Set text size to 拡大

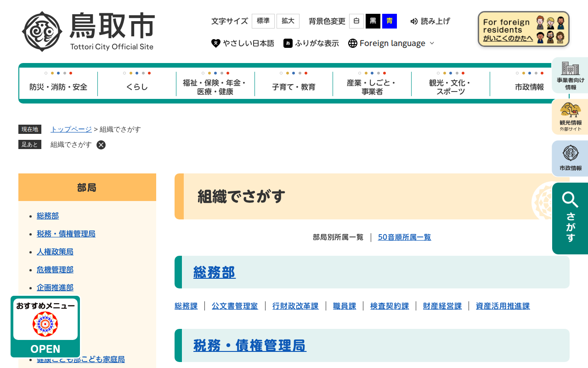tap(288, 21)
